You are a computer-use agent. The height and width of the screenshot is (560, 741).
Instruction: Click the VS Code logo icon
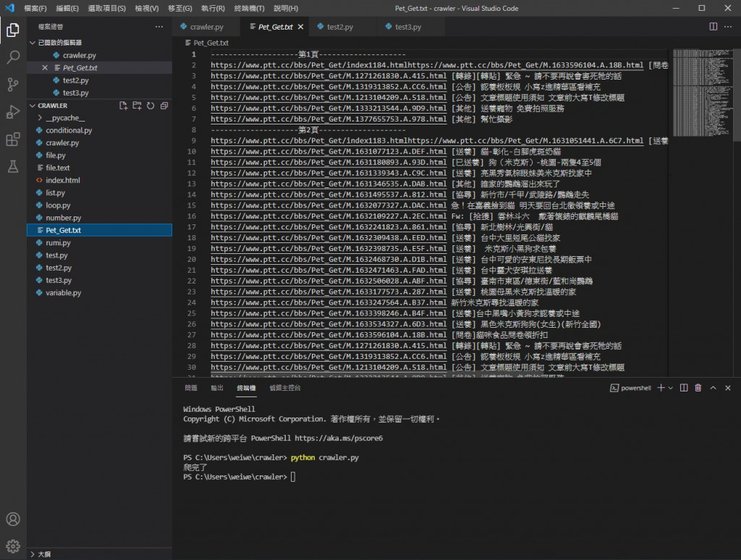[x=10, y=8]
